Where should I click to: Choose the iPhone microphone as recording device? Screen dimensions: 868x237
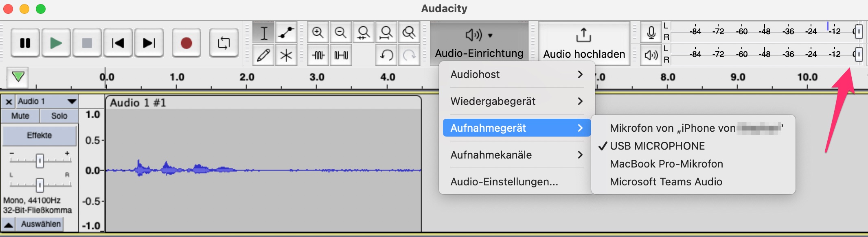click(x=693, y=128)
